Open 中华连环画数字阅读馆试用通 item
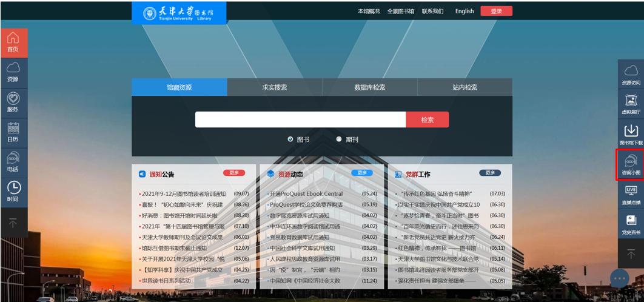Viewport: 644px width, 302px height. pyautogui.click(x=305, y=226)
